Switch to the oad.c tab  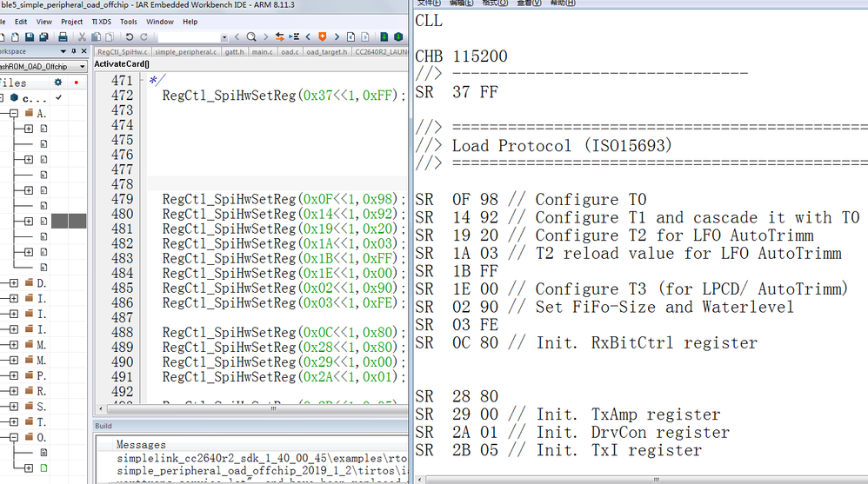pyautogui.click(x=290, y=52)
